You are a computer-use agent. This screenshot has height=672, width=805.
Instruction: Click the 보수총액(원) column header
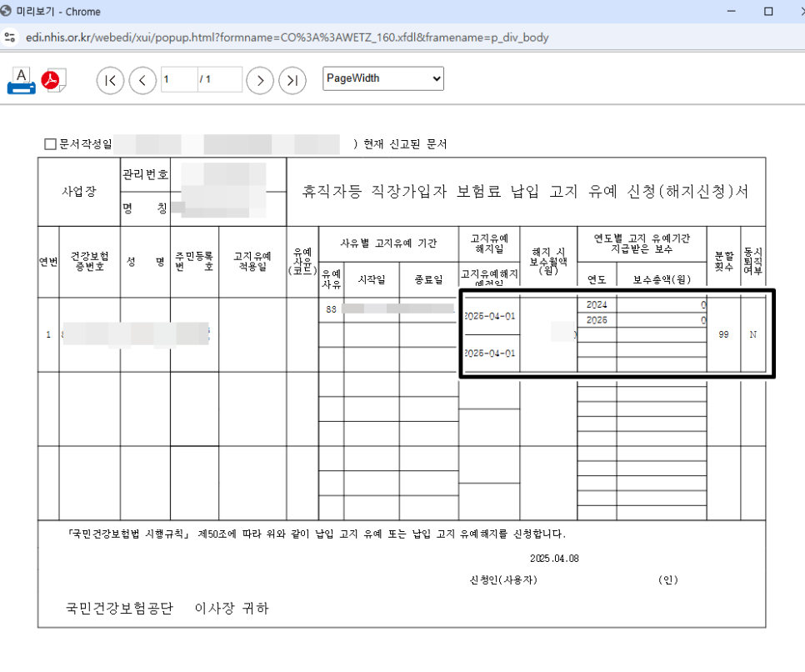pyautogui.click(x=662, y=279)
